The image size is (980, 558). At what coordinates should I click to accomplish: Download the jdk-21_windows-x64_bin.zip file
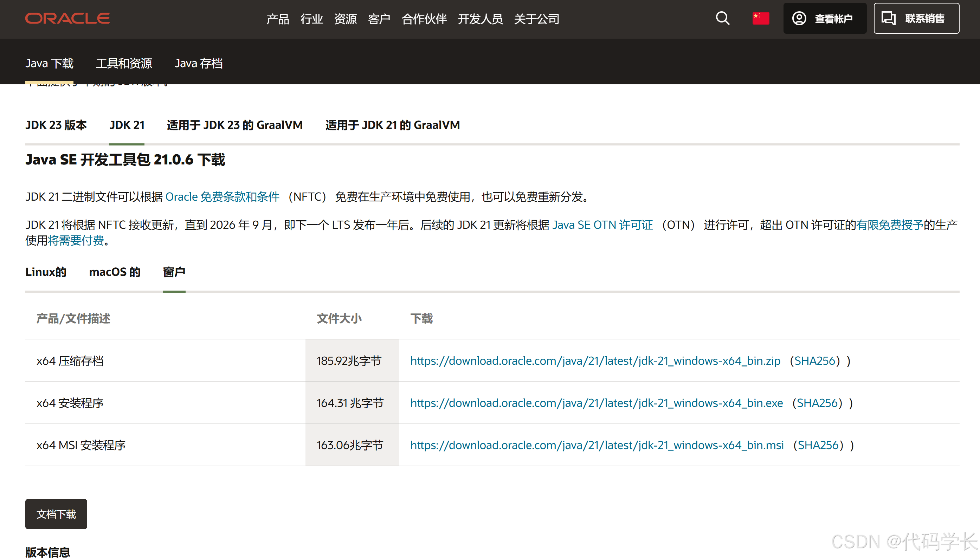pyautogui.click(x=594, y=361)
